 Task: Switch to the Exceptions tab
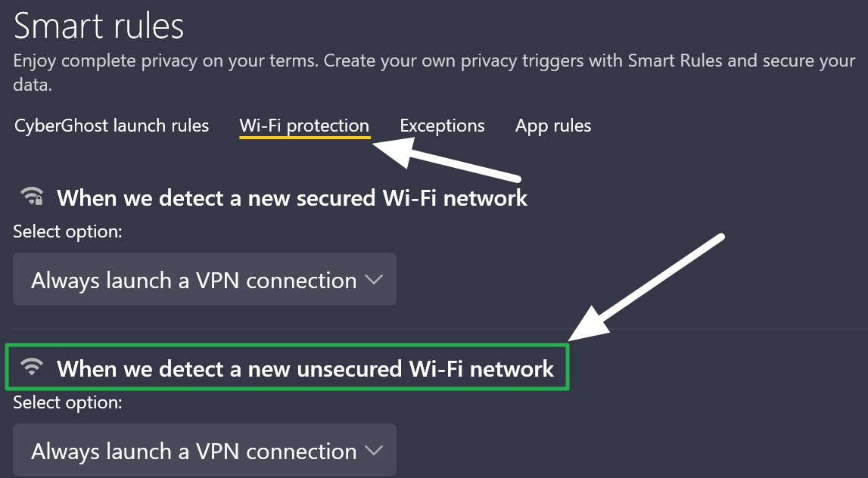(x=443, y=126)
